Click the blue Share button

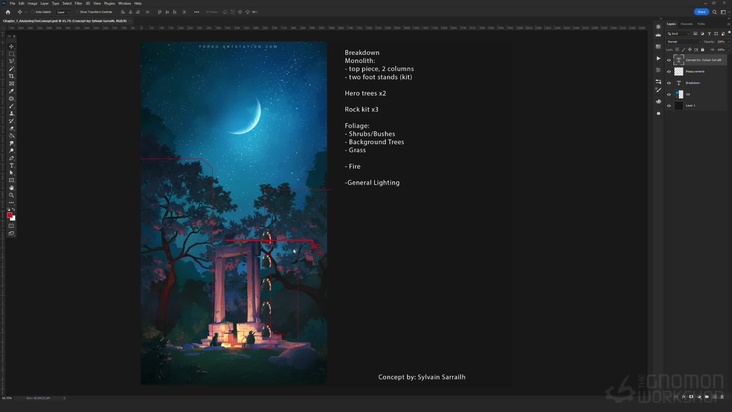tap(702, 12)
